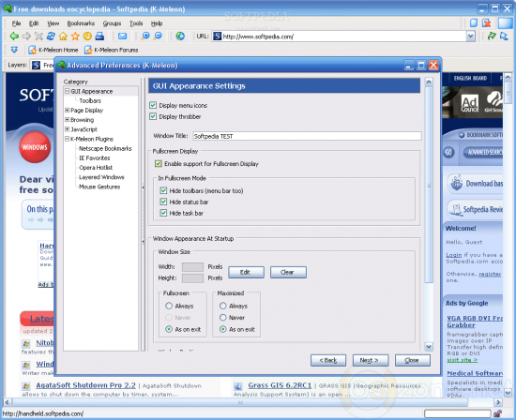
Task: Click the Window Title text field
Action: coord(307,136)
